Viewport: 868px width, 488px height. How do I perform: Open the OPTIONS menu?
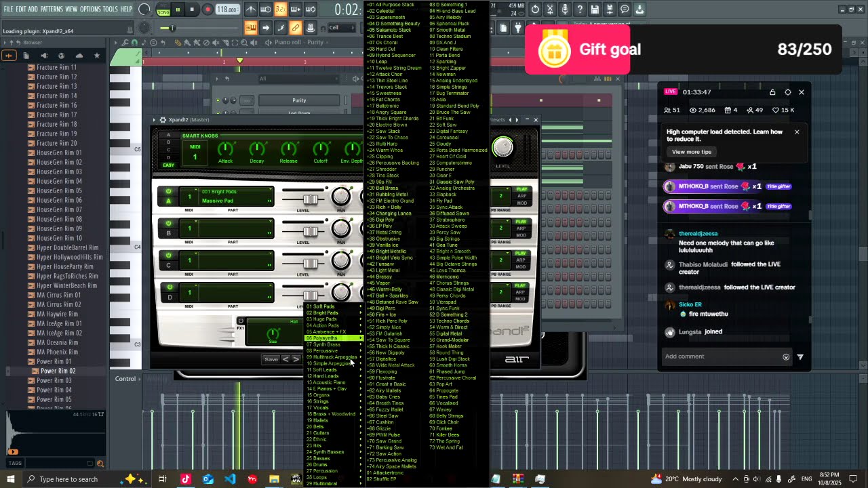[x=90, y=9]
